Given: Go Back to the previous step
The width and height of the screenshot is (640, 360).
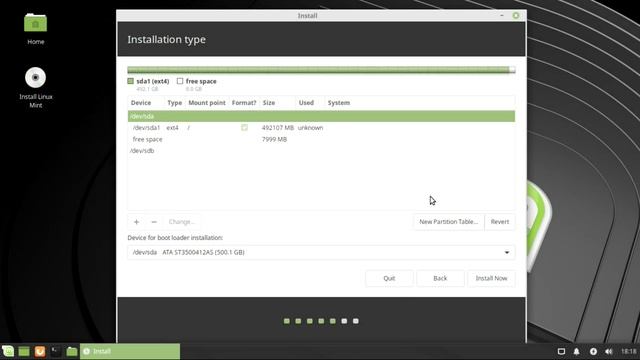Looking at the screenshot, I should tap(440, 278).
